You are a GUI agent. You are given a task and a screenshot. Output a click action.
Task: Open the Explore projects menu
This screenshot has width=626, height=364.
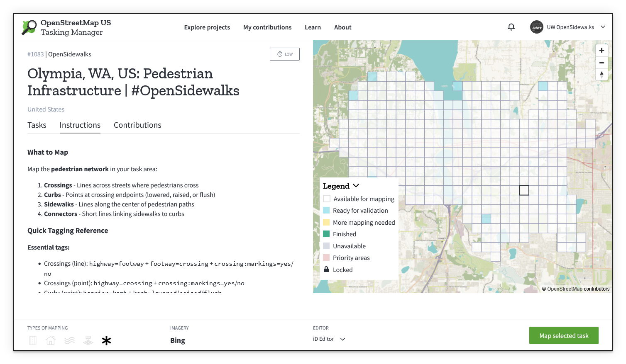pyautogui.click(x=207, y=27)
